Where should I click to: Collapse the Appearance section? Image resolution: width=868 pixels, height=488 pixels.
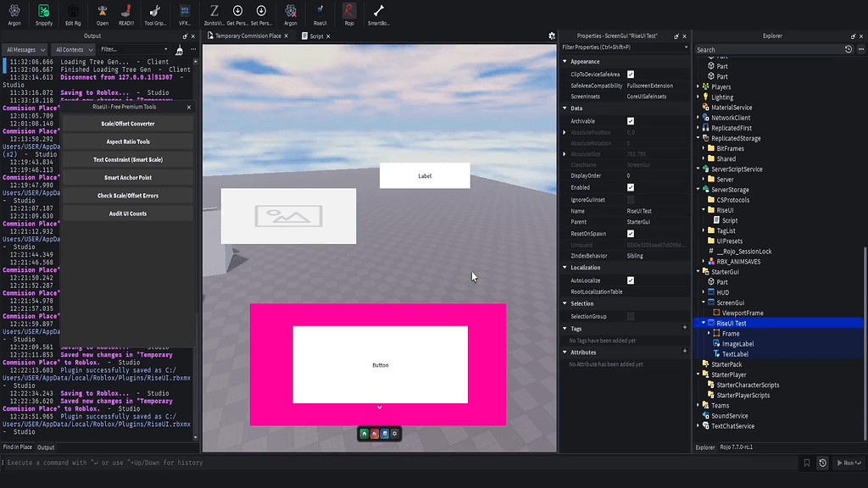565,61
